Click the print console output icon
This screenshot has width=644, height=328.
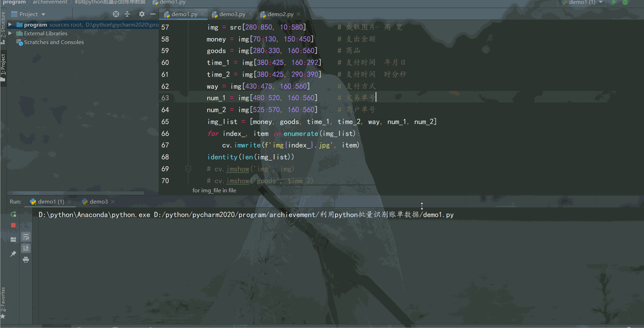(26, 260)
